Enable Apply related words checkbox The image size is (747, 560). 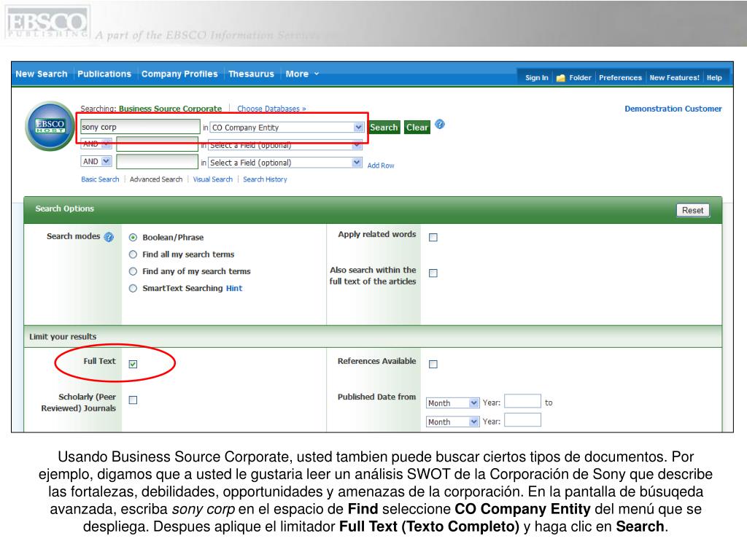(433, 237)
